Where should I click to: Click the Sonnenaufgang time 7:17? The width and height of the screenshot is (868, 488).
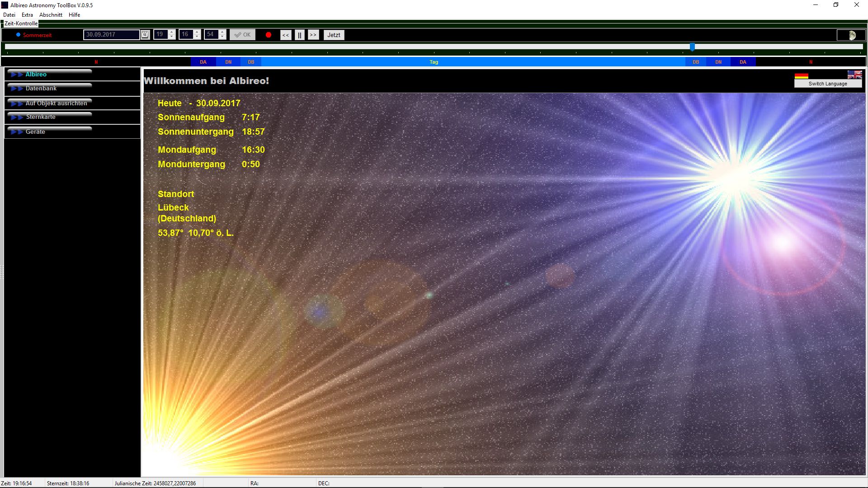(x=251, y=117)
